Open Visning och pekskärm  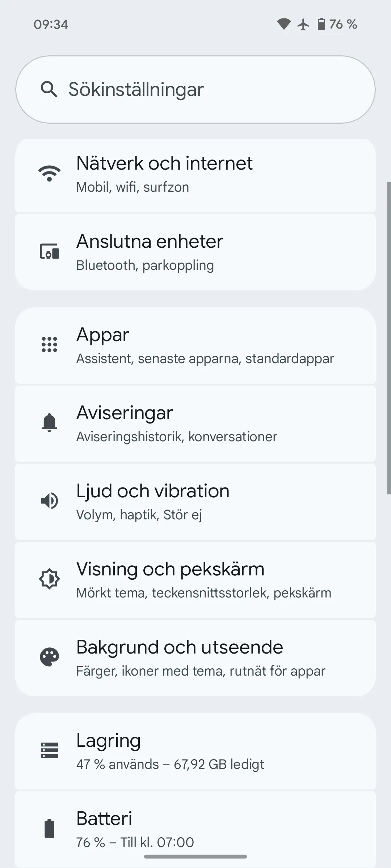point(195,580)
